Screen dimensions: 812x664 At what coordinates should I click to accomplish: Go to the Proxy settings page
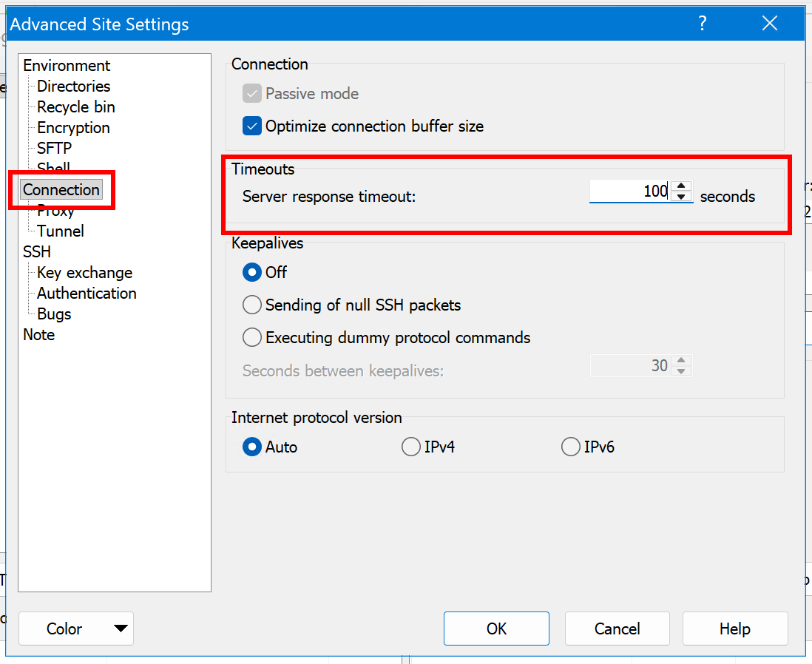click(x=56, y=211)
